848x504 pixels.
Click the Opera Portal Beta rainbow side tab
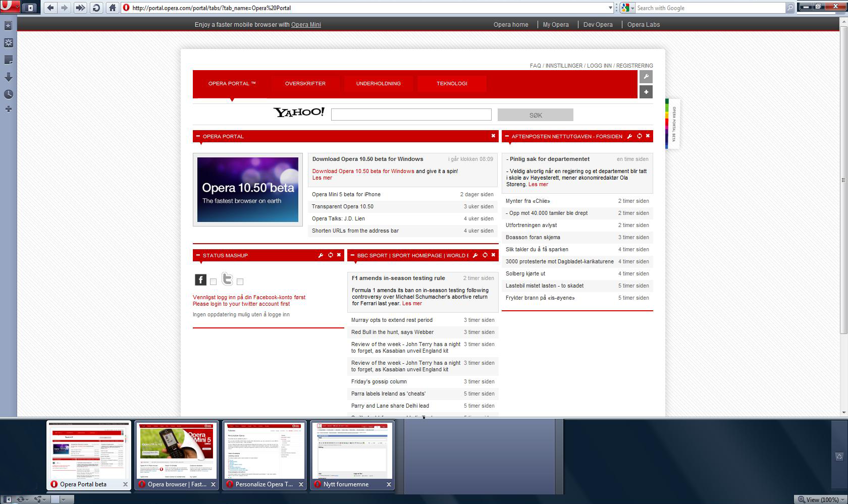[672, 124]
